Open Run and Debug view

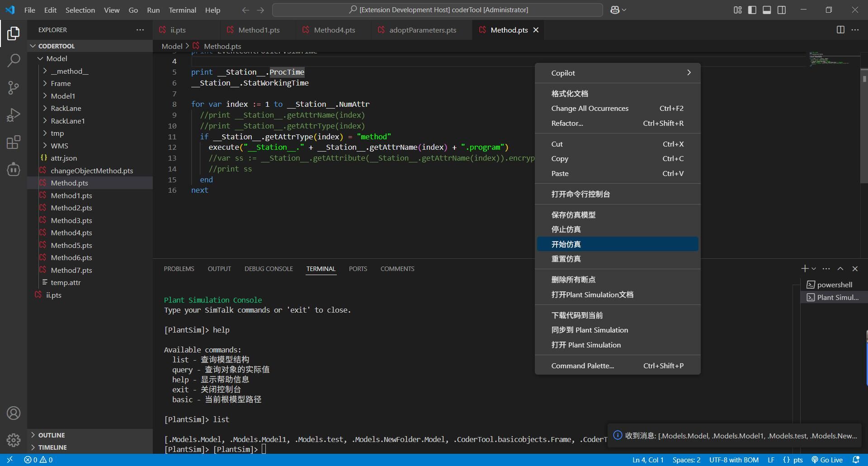14,115
